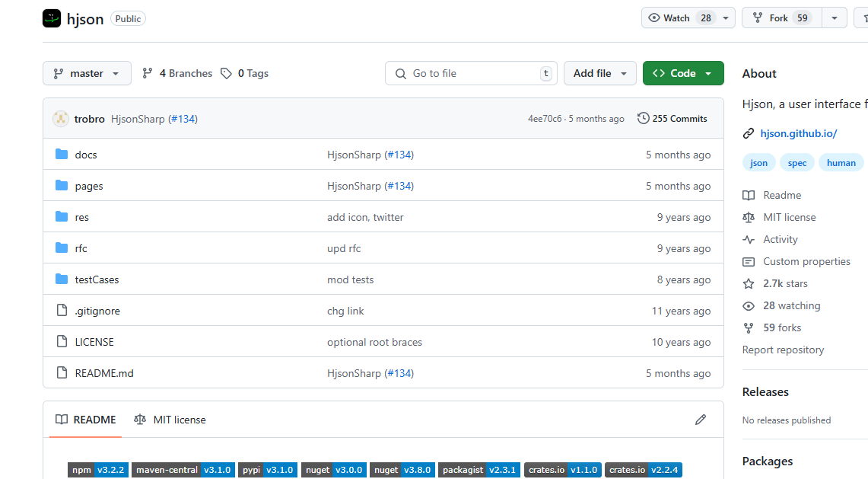
Task: Click the tag icon next to 0 Tags
Action: click(x=226, y=73)
